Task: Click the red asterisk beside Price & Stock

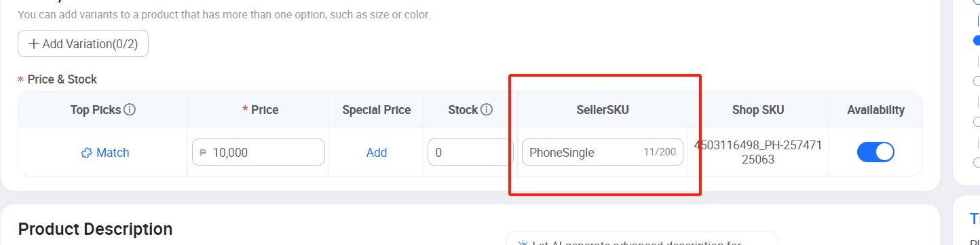Action: [x=20, y=80]
